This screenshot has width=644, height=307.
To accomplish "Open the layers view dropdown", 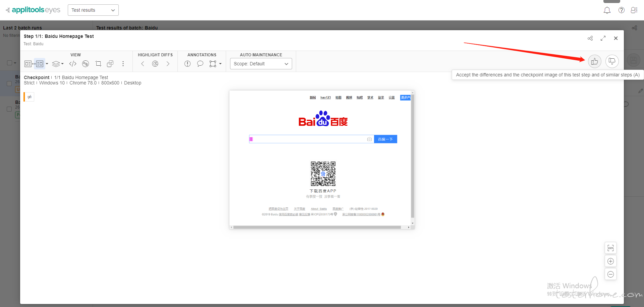I will click(x=58, y=64).
